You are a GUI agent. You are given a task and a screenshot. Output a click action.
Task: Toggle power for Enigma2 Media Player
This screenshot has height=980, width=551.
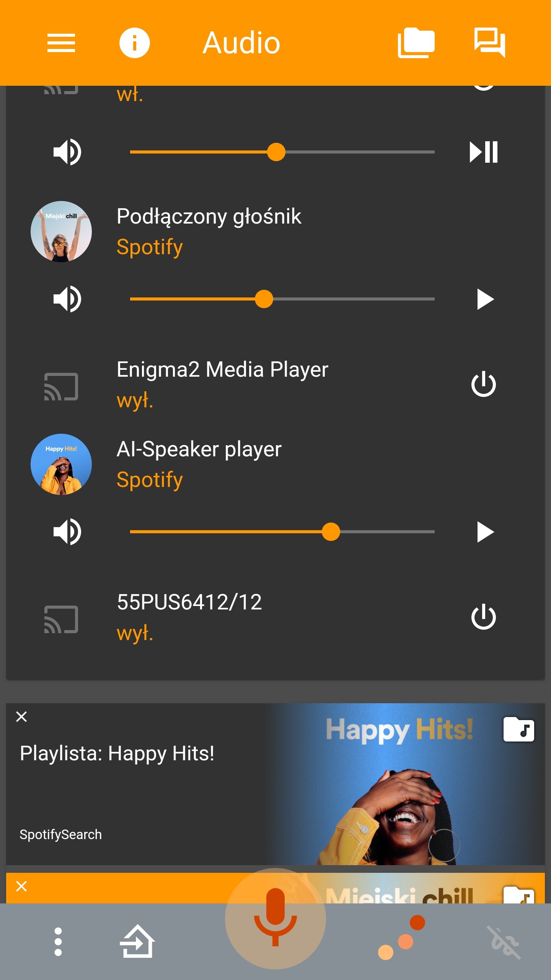[x=484, y=384]
